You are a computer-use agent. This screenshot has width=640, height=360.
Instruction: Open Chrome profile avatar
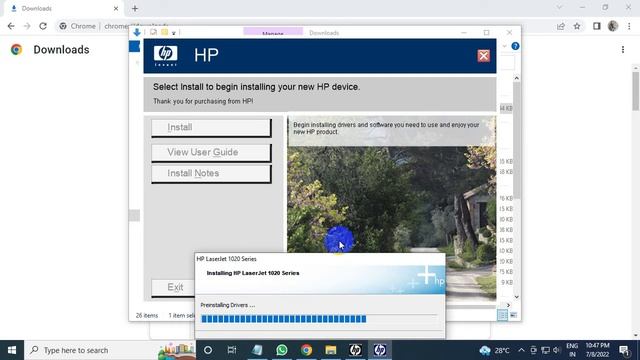pos(613,26)
